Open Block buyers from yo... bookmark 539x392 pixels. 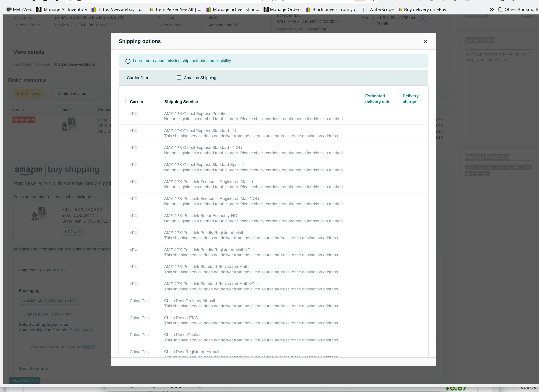[x=332, y=10]
